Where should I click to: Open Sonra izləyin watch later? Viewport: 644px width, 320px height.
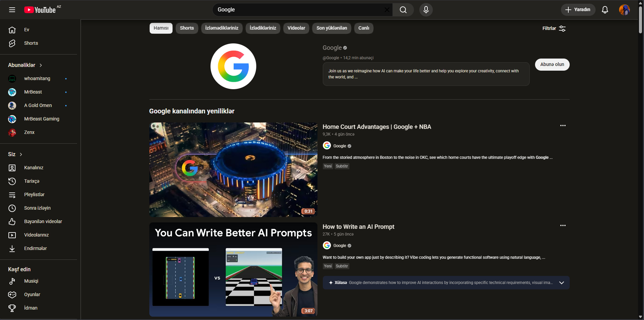[x=39, y=208]
